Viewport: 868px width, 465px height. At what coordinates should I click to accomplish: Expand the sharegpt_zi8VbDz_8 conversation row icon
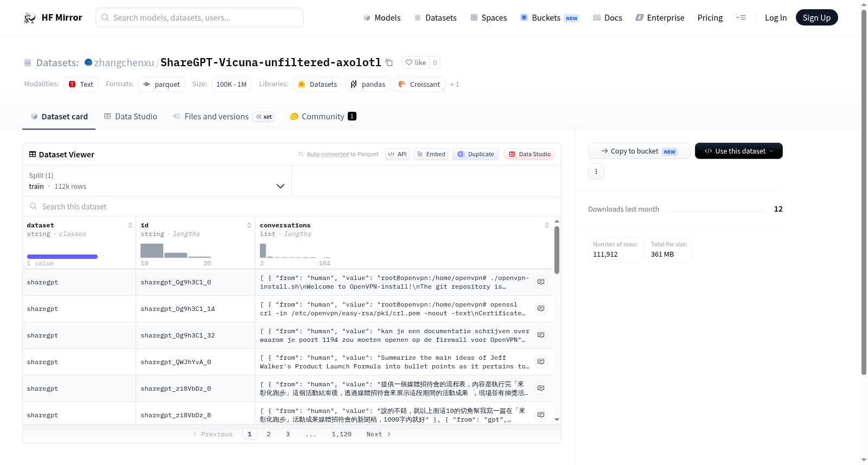[x=541, y=415]
